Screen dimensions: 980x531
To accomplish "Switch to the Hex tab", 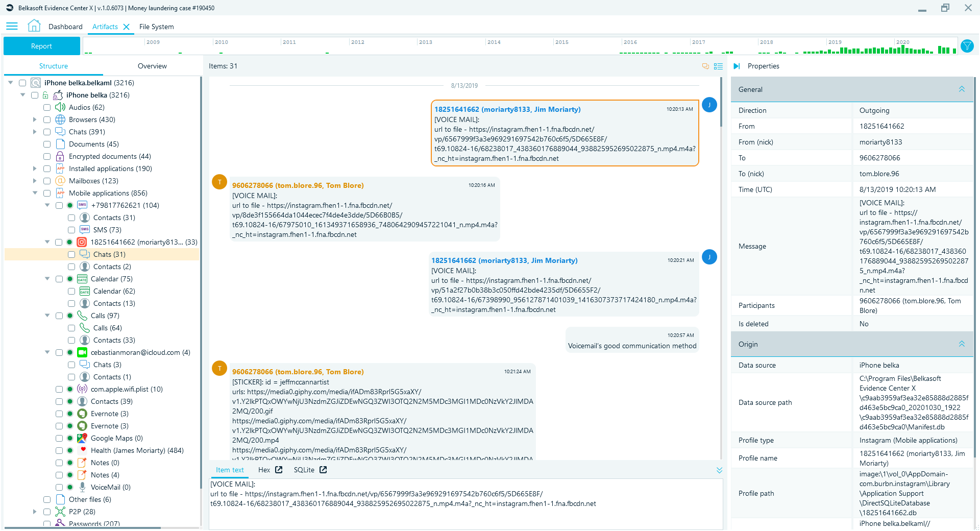I will coord(264,470).
